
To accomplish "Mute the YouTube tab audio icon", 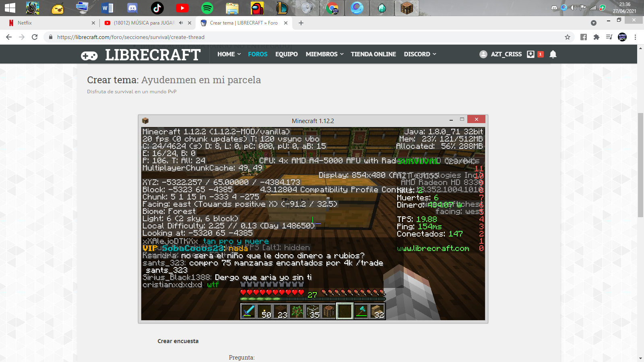I will point(181,23).
